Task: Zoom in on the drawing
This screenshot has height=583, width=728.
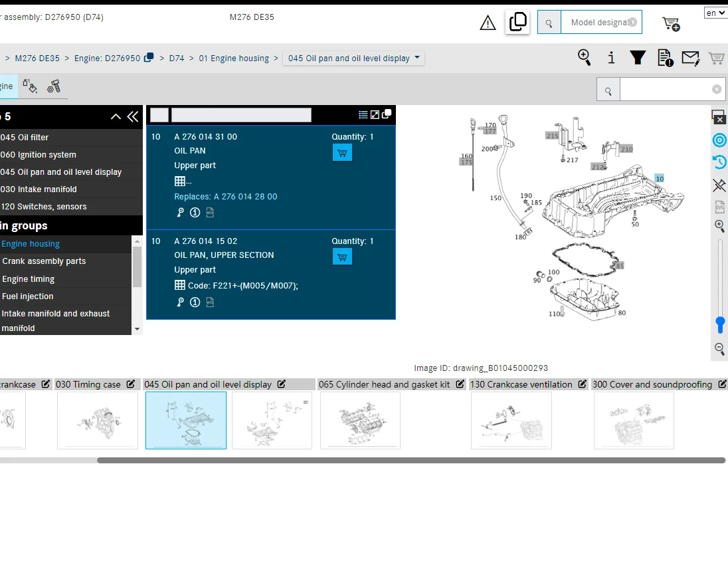Action: [x=719, y=226]
